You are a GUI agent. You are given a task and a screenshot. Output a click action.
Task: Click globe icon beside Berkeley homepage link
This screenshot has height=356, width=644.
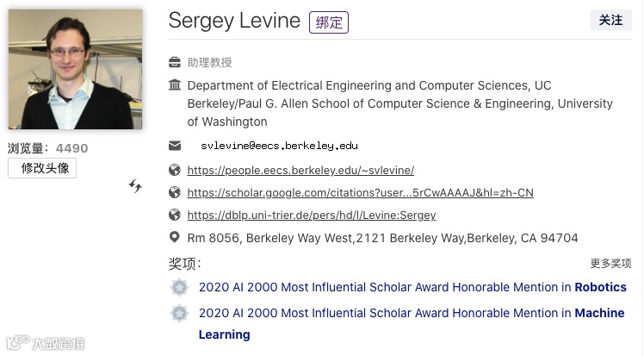175,170
